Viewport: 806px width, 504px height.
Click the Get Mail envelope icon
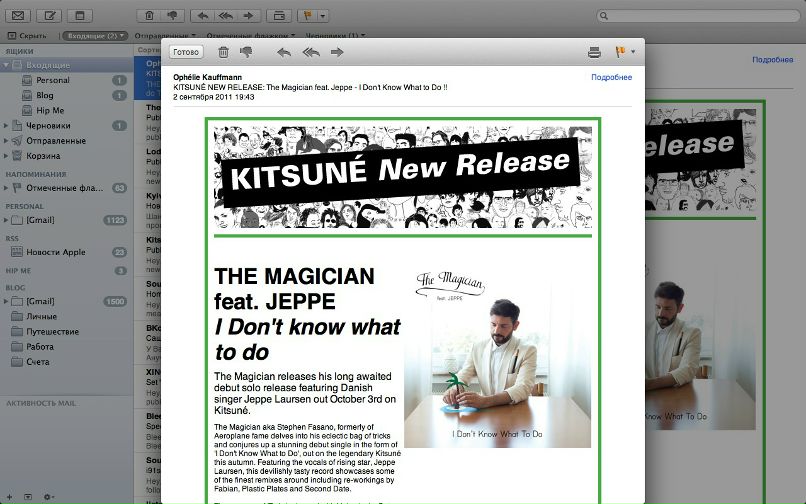pyautogui.click(x=18, y=15)
